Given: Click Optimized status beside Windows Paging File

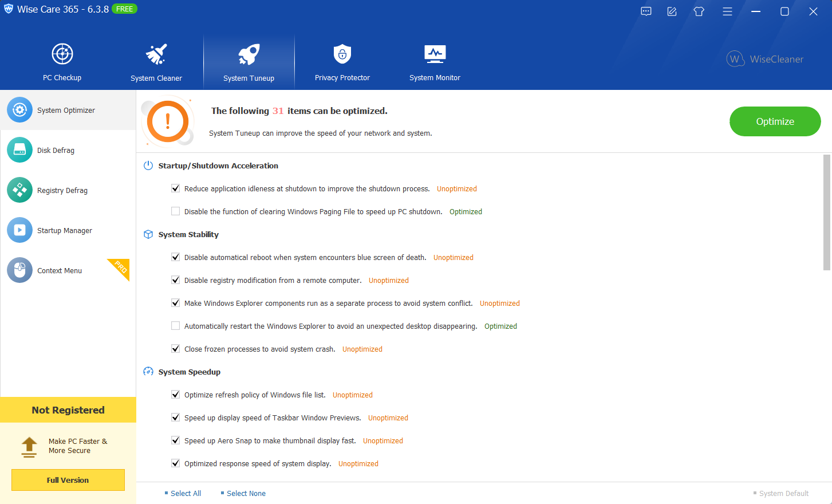Looking at the screenshot, I should (466, 211).
